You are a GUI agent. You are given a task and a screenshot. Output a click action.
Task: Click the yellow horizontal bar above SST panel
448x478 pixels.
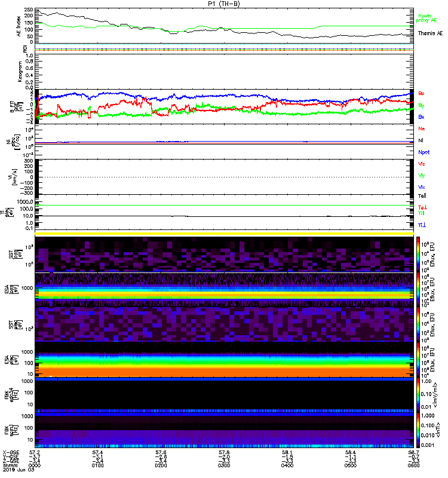point(225,234)
